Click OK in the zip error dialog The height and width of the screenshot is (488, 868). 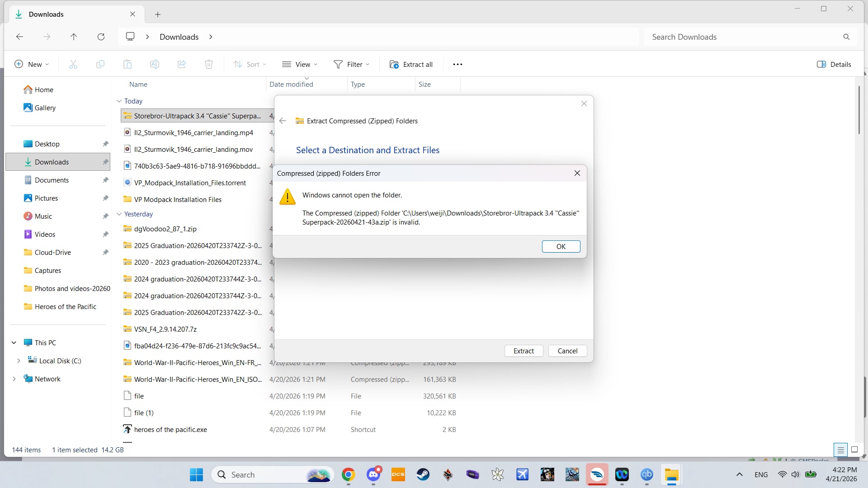[561, 246]
